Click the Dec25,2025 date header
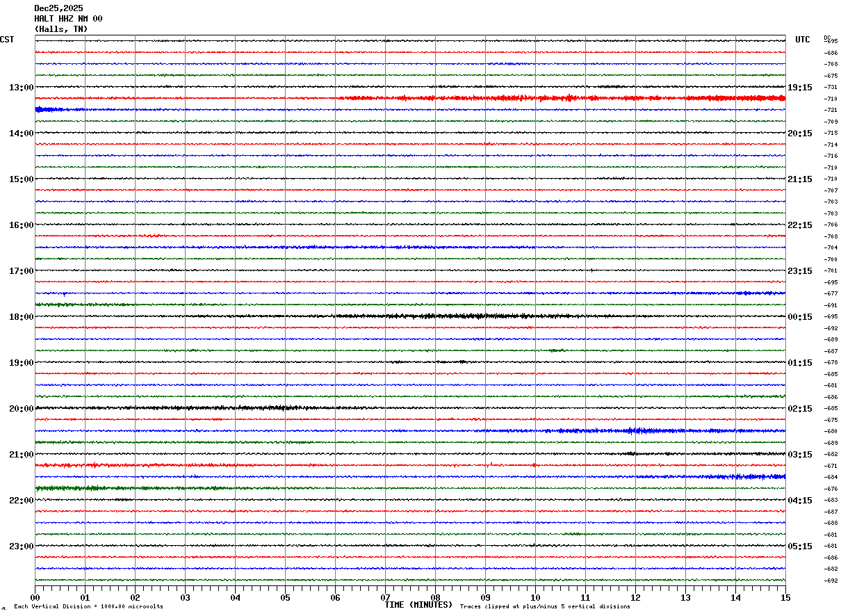The image size is (841, 616). [58, 8]
